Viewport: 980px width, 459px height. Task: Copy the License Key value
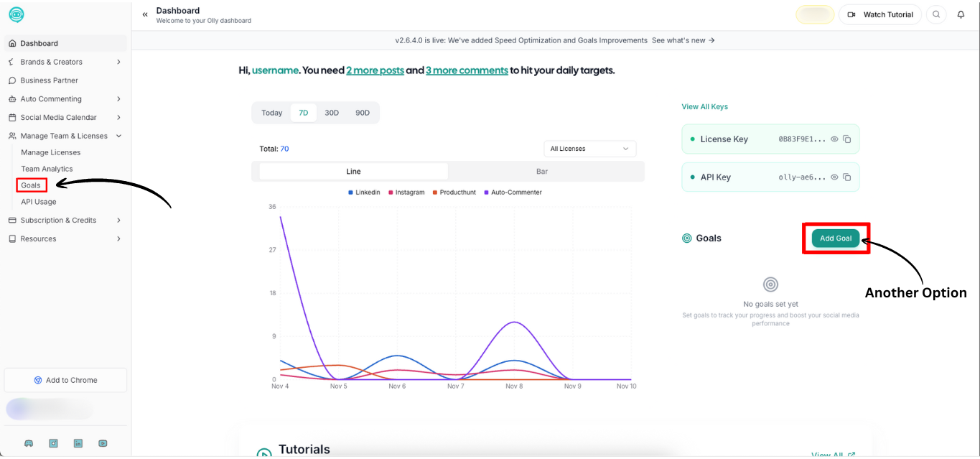847,139
